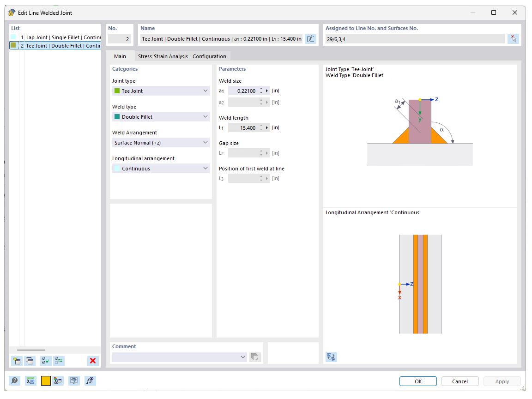Change the joint display color swatch

pos(46,381)
